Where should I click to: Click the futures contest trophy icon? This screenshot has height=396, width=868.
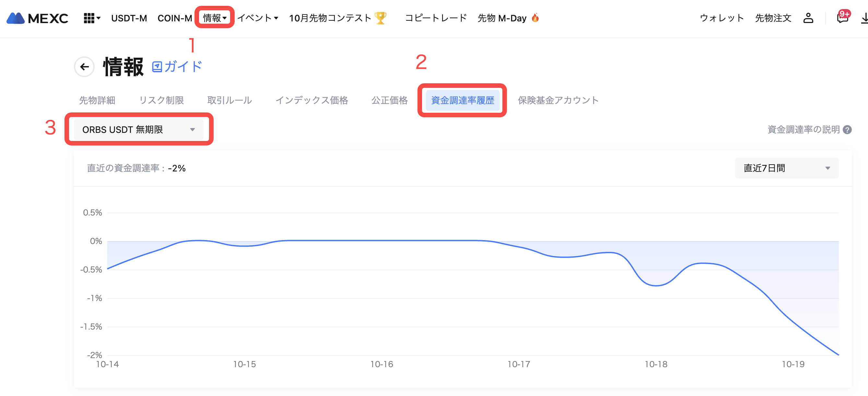tap(381, 18)
